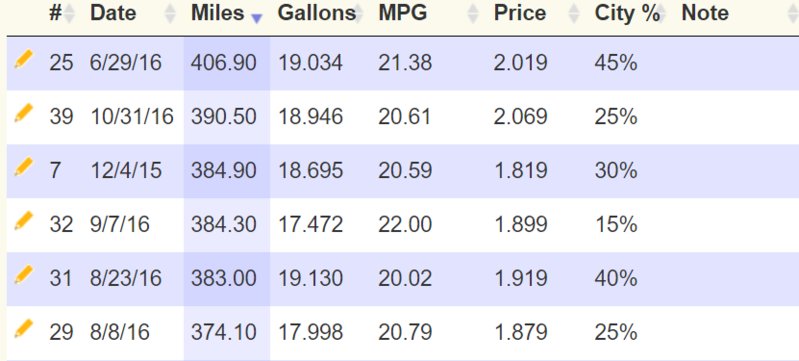Click the pencil icon beside entry 31
799x361 pixels.
(x=23, y=275)
